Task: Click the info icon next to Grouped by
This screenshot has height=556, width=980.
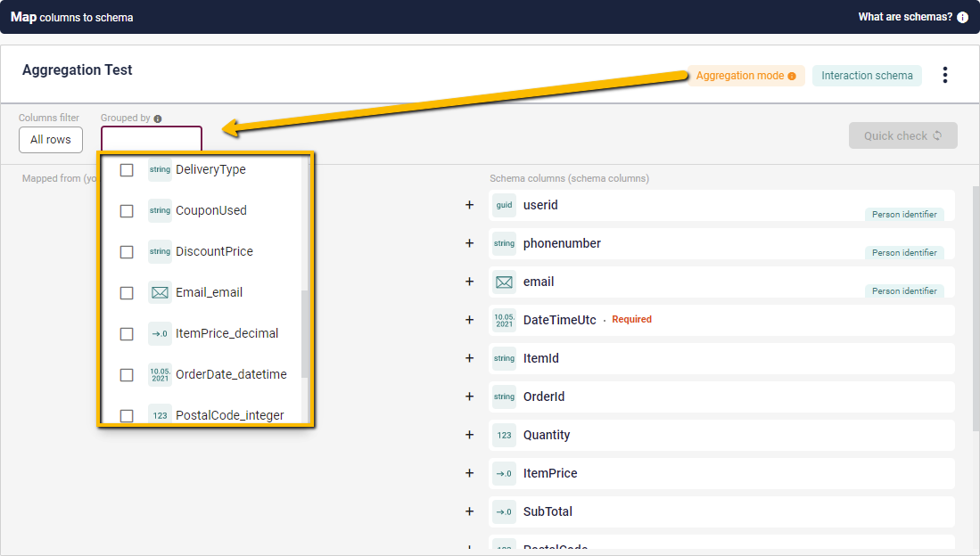Action: pyautogui.click(x=158, y=119)
